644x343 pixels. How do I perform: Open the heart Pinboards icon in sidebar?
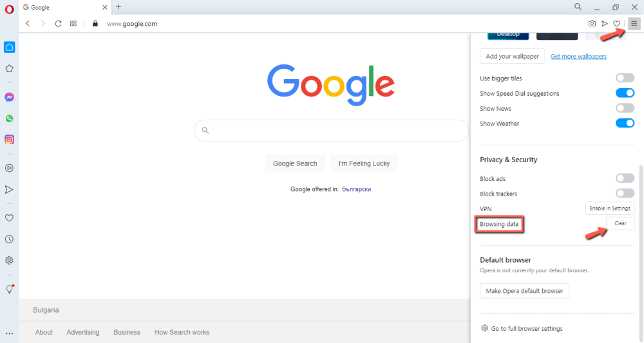(x=9, y=218)
